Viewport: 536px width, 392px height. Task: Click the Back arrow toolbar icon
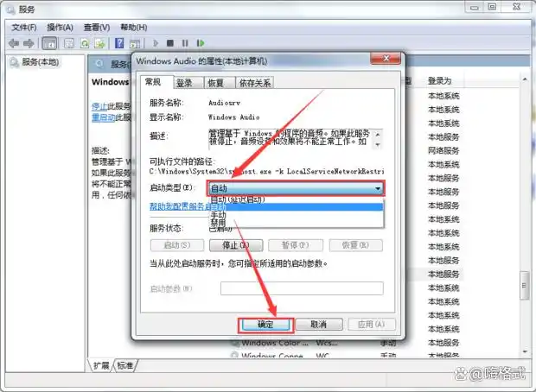point(14,43)
